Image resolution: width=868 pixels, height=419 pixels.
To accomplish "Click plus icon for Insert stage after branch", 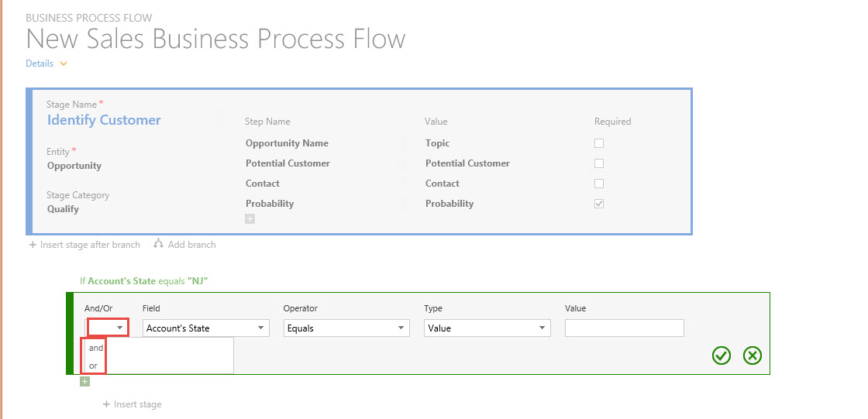I will tap(33, 245).
